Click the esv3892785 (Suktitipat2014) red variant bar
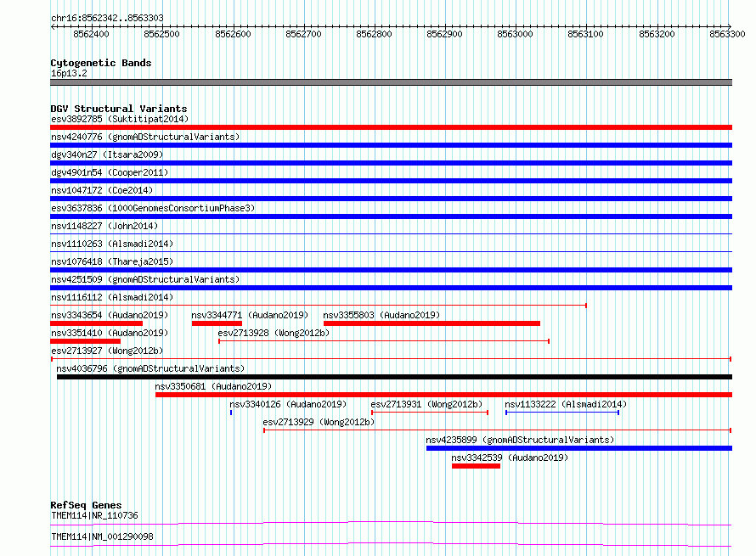This screenshot has width=756, height=556. 391,127
